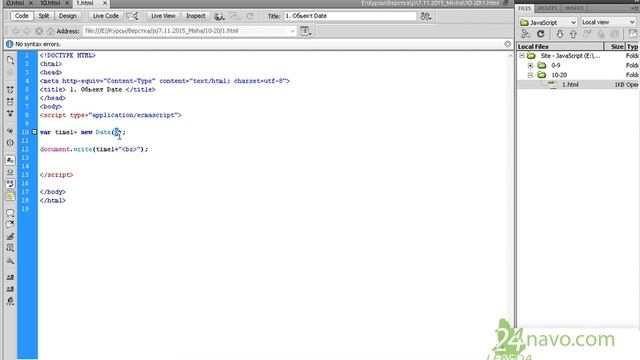Click the Check Browser Compatibility icon beside Live Code
This screenshot has width=640, height=360.
(x=132, y=16)
